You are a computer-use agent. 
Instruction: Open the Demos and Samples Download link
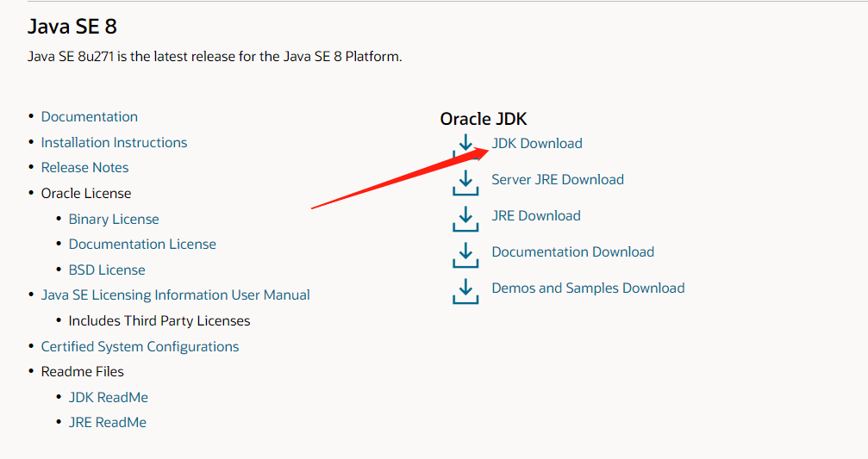pos(588,288)
